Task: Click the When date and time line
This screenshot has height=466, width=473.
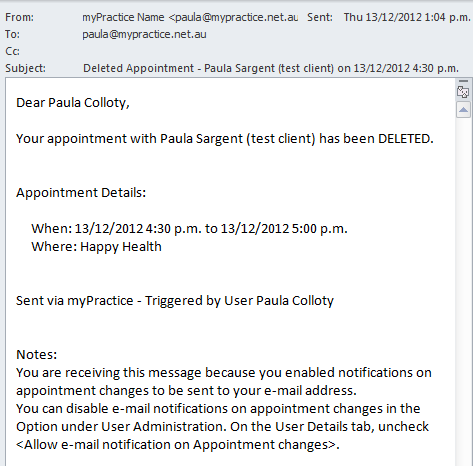Action: [x=189, y=229]
